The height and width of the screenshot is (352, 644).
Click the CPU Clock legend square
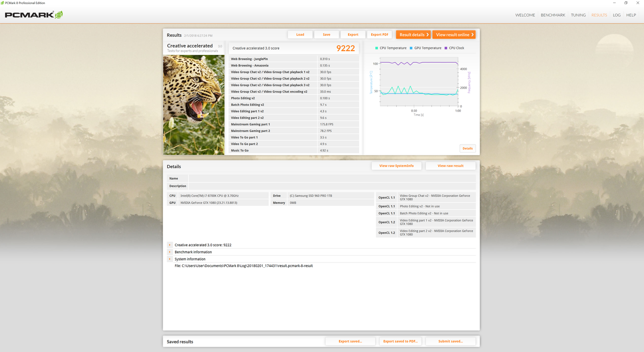point(446,48)
